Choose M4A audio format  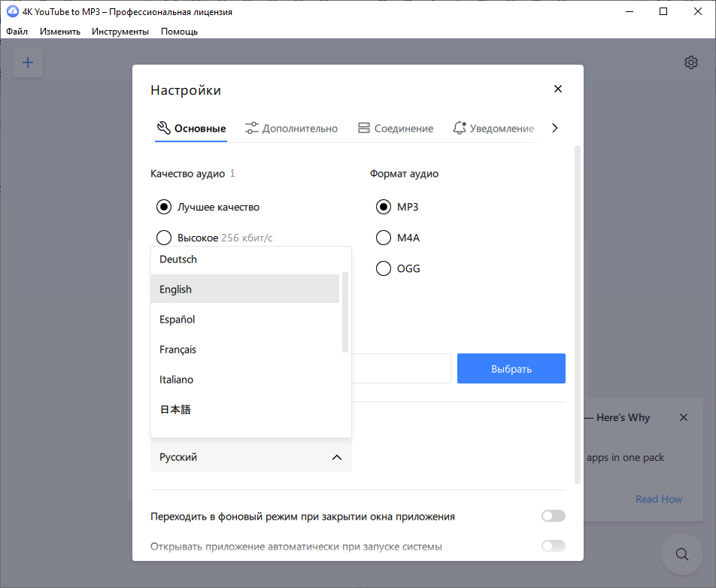(383, 238)
